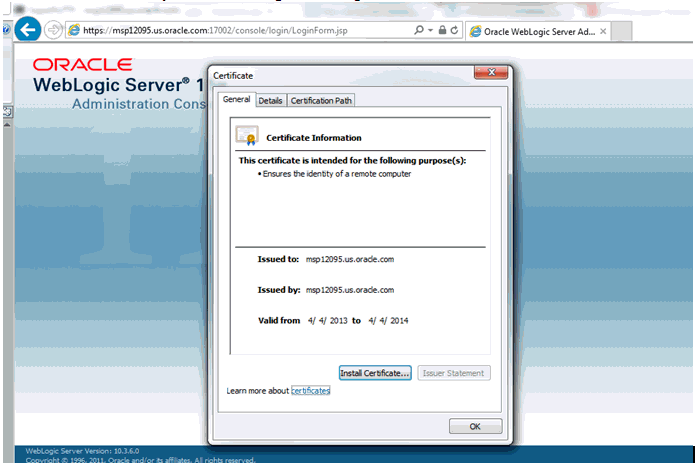Screen dimensions: 698x467
Task: Click the Valid from date 4/4/2013
Action: pos(327,321)
